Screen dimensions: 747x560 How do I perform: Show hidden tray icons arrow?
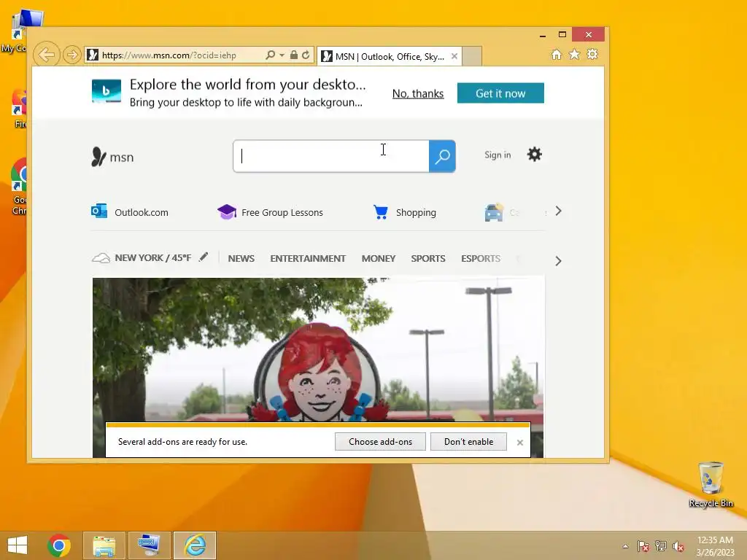tap(625, 546)
